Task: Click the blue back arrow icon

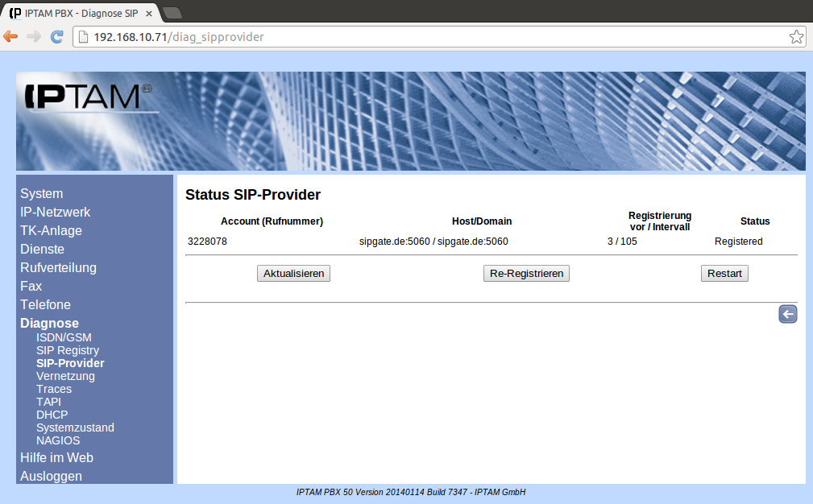Action: pos(787,314)
